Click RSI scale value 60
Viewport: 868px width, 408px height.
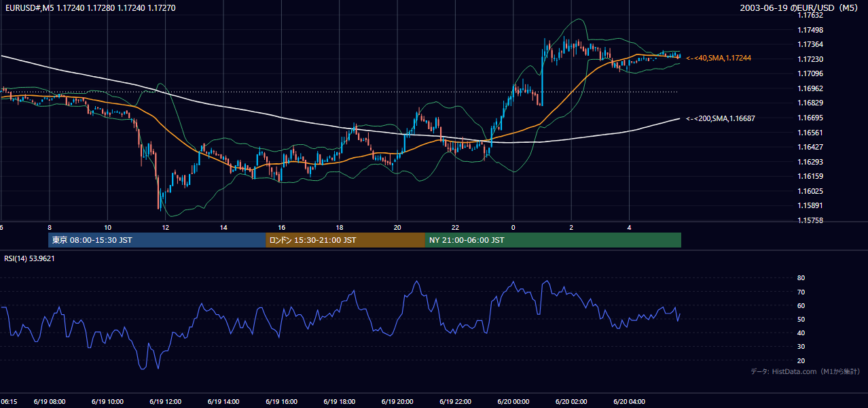coord(801,305)
